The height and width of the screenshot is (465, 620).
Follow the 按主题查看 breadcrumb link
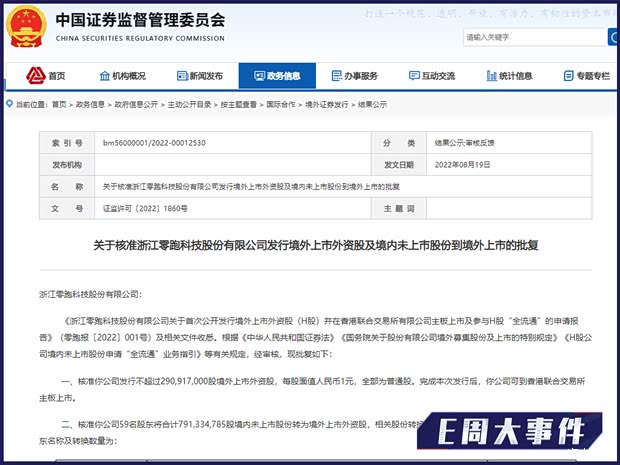pyautogui.click(x=239, y=104)
